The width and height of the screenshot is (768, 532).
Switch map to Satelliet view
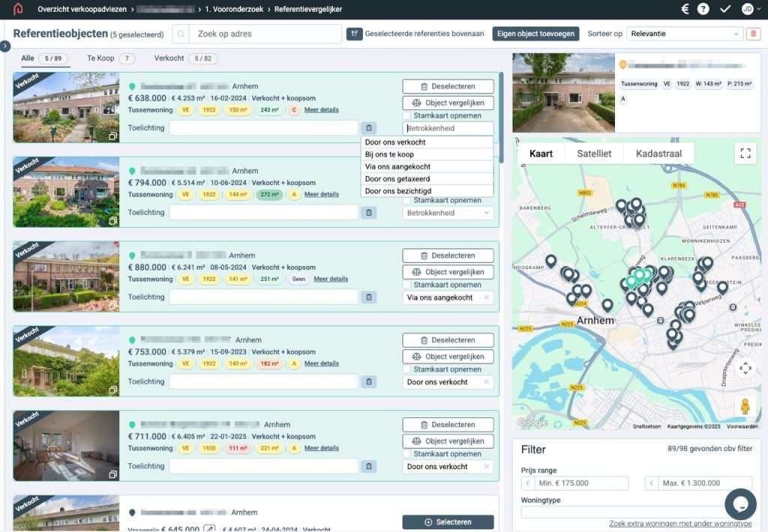point(594,154)
